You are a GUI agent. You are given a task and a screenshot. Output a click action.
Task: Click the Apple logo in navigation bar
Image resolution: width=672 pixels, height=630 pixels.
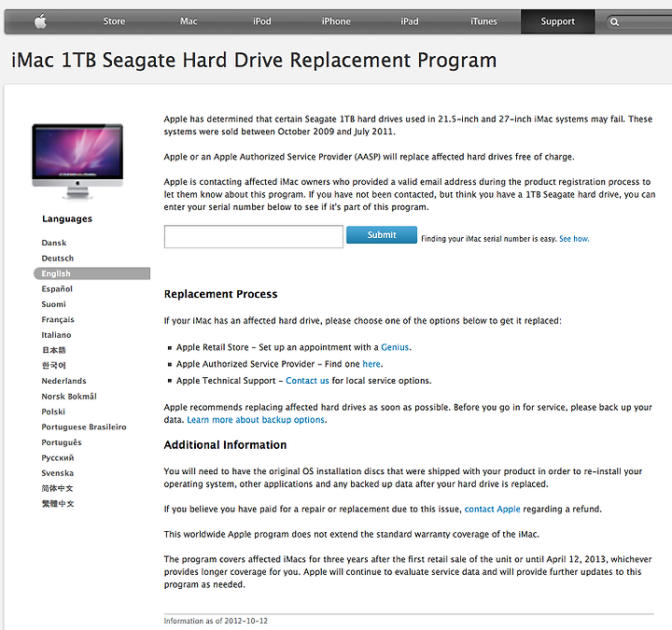(40, 21)
